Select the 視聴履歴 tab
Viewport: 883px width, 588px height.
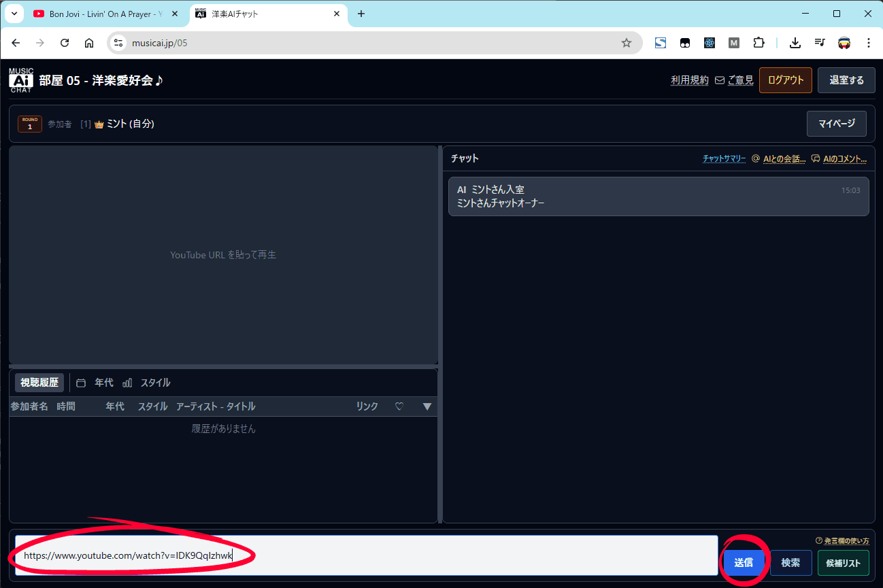[x=39, y=383]
